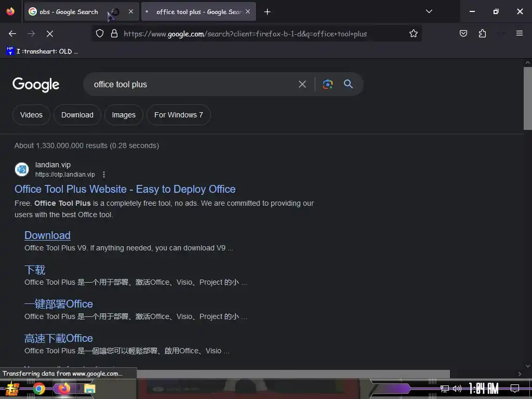Image resolution: width=532 pixels, height=399 pixels.
Task: Bookmark this page with the star icon
Action: pyautogui.click(x=413, y=34)
